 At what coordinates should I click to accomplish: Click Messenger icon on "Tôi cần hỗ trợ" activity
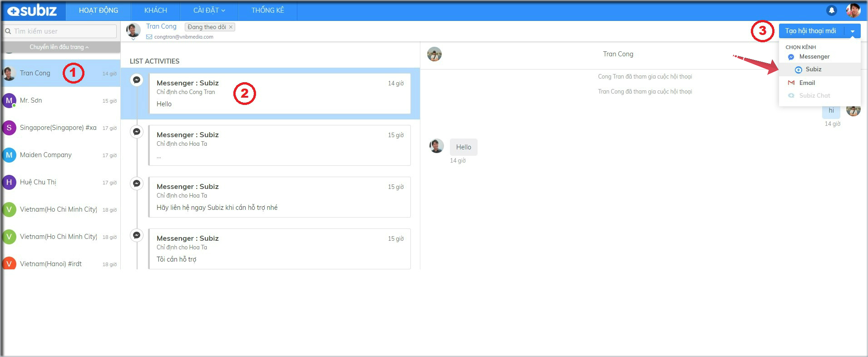(137, 235)
